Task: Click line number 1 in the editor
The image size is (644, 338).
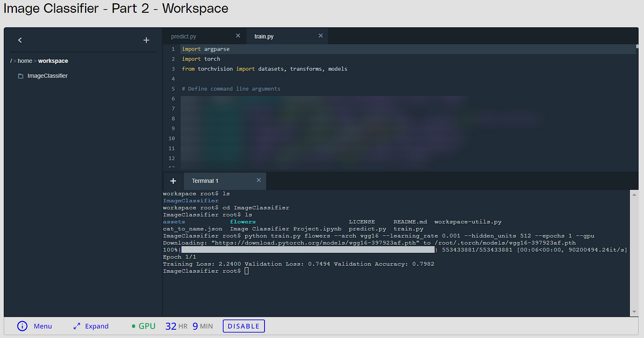Action: pos(173,49)
